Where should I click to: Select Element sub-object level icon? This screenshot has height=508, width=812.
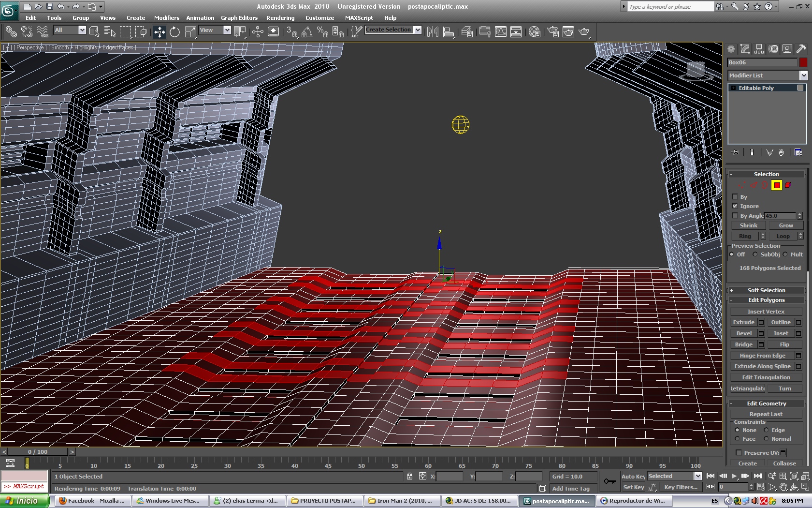788,185
